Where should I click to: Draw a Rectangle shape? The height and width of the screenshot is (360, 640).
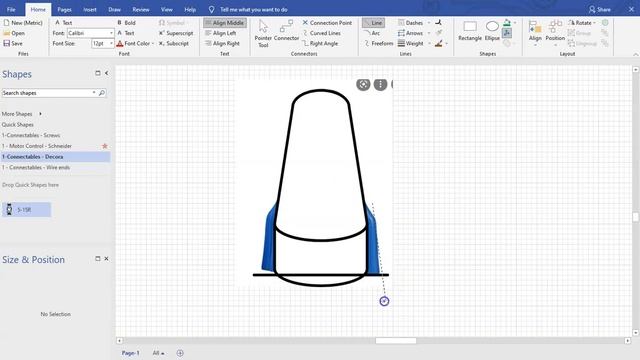pyautogui.click(x=470, y=31)
